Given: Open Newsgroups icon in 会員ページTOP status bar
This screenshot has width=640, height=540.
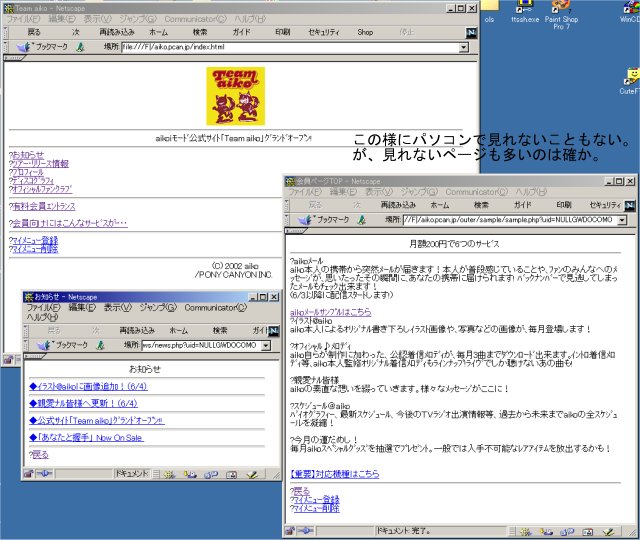Looking at the screenshot, I should pos(567,531).
